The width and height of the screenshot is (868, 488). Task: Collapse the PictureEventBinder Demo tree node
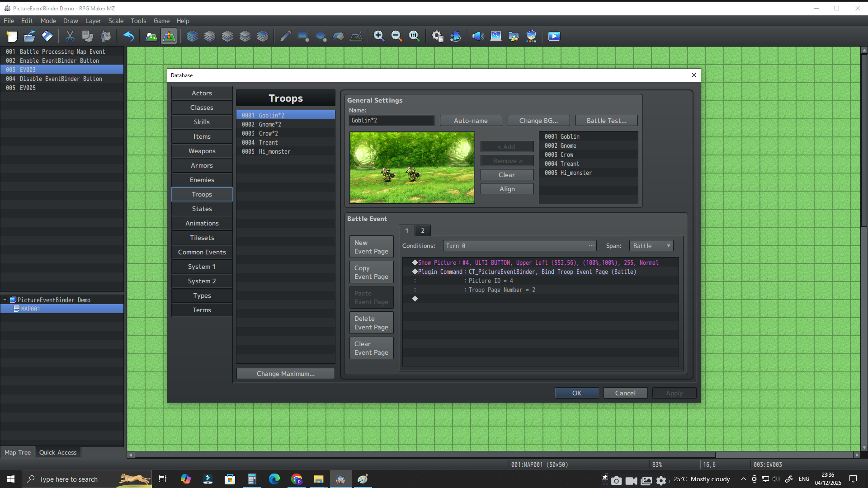click(x=5, y=300)
